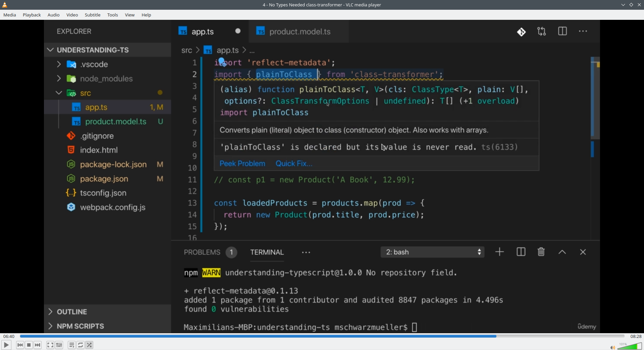
Task: Click the breadcrumb ellipsis after app.ts
Action: tap(253, 51)
